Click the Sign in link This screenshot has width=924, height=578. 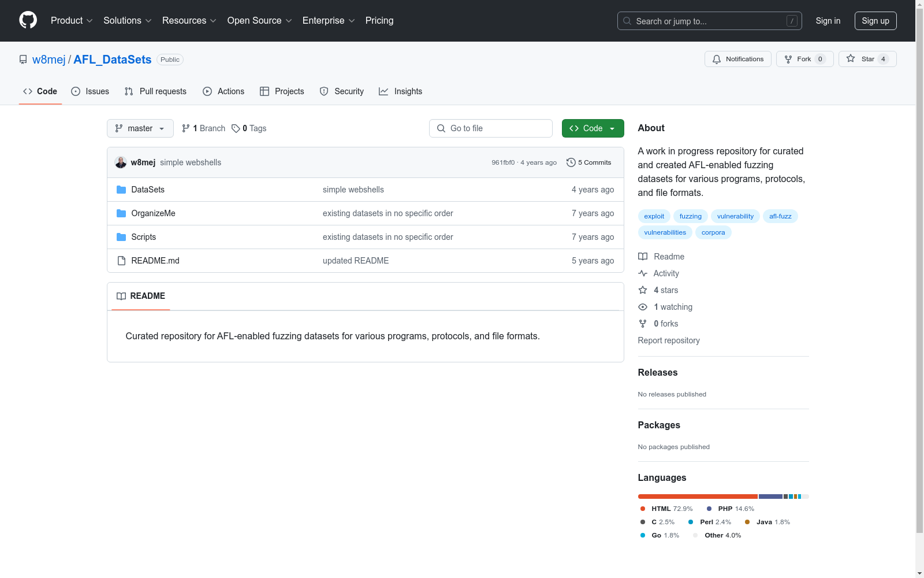pyautogui.click(x=828, y=21)
